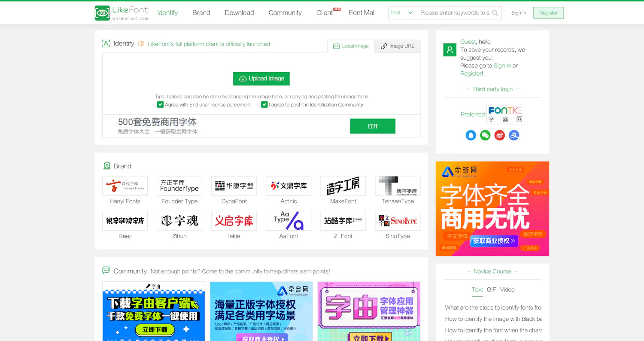Viewport: 644px width, 341px height.
Task: Open 'How to identify the font when the' article
Action: click(493, 330)
